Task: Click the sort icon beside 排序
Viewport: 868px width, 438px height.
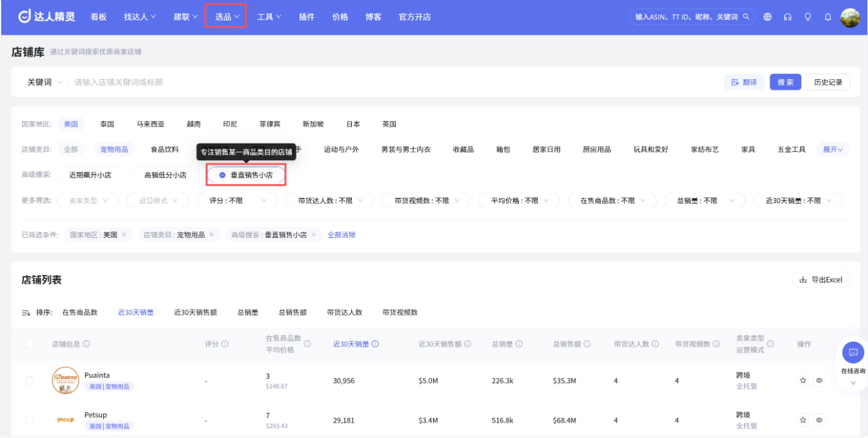Action: tap(26, 313)
